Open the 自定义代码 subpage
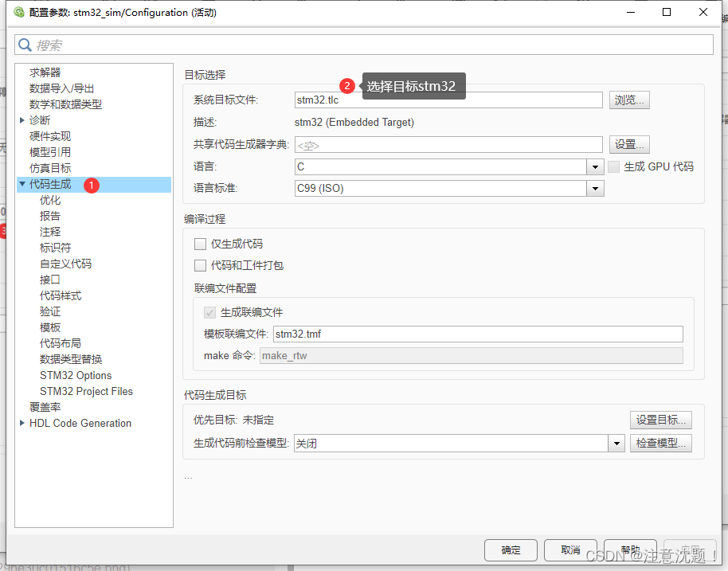 (x=65, y=264)
